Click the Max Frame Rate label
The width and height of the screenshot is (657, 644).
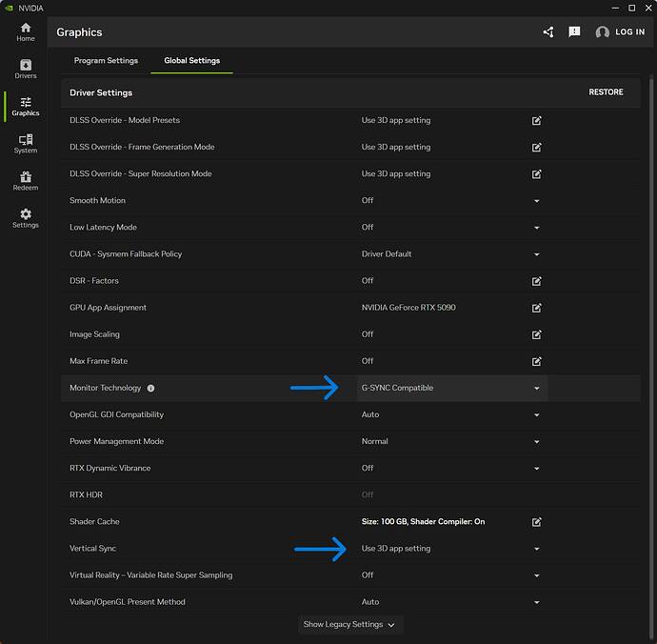coord(98,361)
